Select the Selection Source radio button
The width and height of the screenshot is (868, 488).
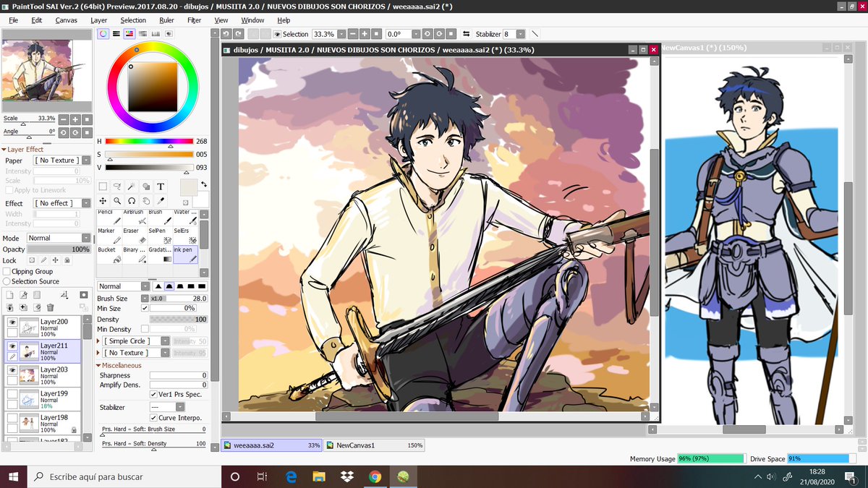[x=7, y=281]
